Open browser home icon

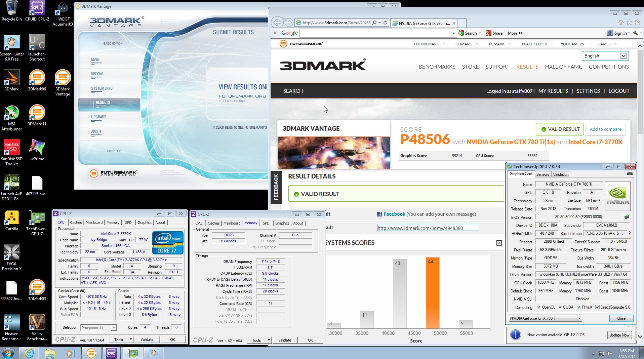[621, 23]
